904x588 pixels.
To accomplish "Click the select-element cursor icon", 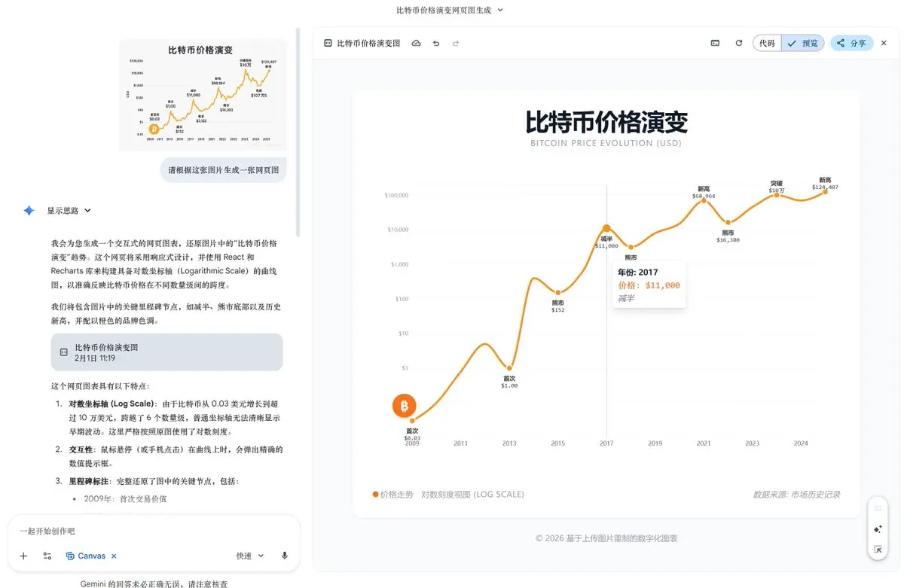I will pyautogui.click(x=878, y=550).
